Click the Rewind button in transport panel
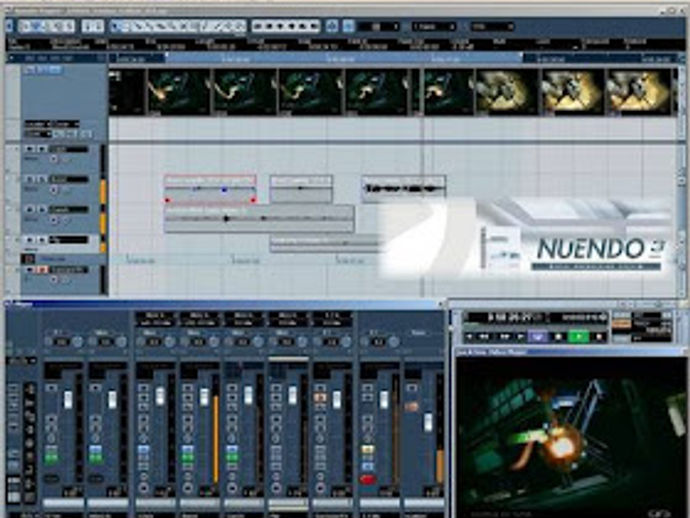The image size is (690, 518). coord(484,337)
